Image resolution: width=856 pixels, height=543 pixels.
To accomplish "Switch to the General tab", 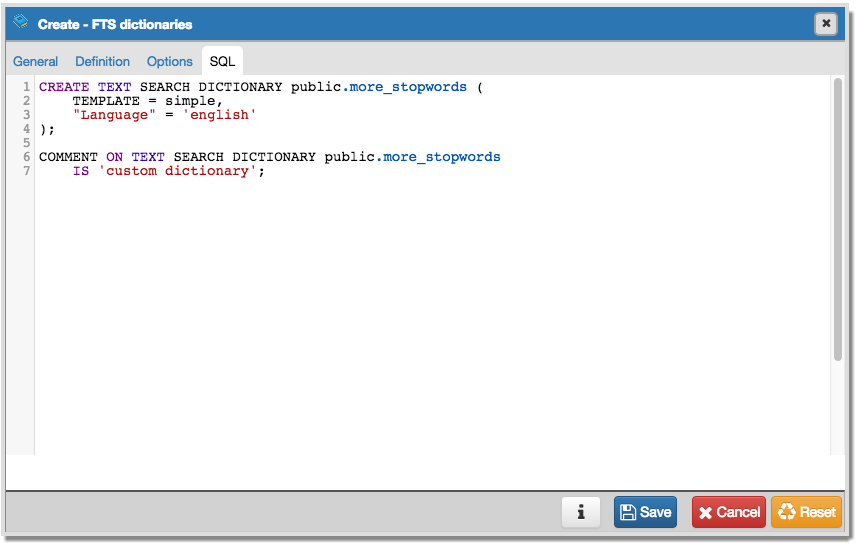I will (35, 61).
